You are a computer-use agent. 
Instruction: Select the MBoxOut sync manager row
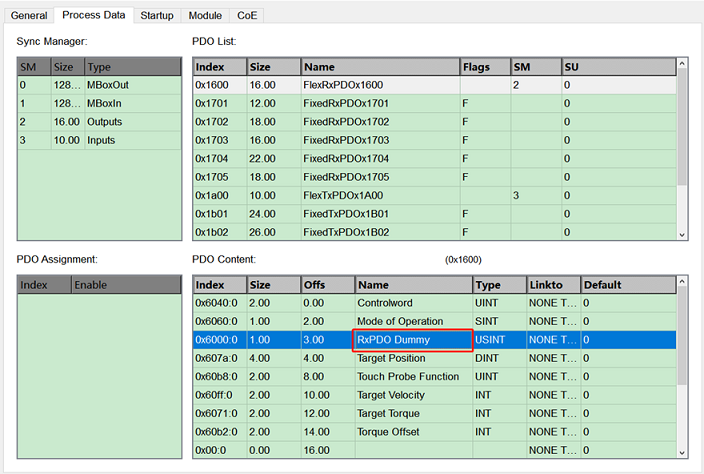[x=99, y=85]
